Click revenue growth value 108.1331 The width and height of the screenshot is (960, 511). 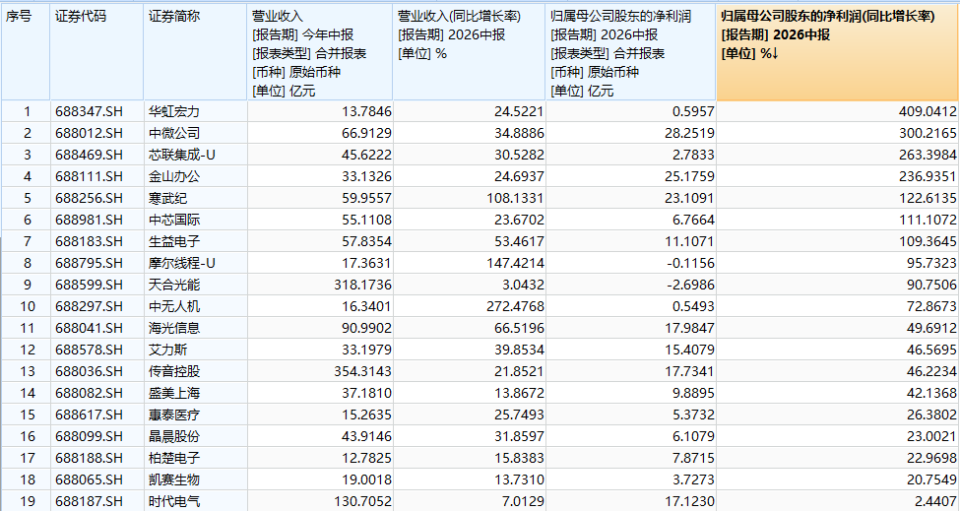517,198
